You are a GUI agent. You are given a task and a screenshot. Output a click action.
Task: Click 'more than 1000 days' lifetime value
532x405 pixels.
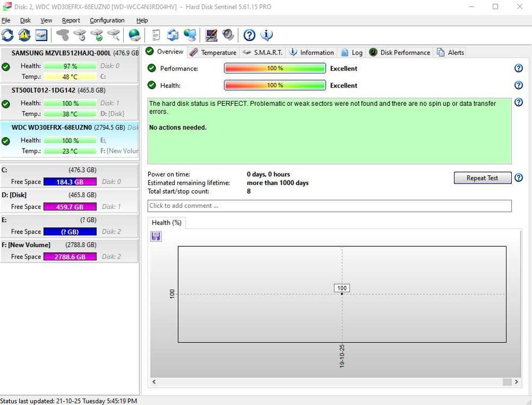tap(278, 183)
